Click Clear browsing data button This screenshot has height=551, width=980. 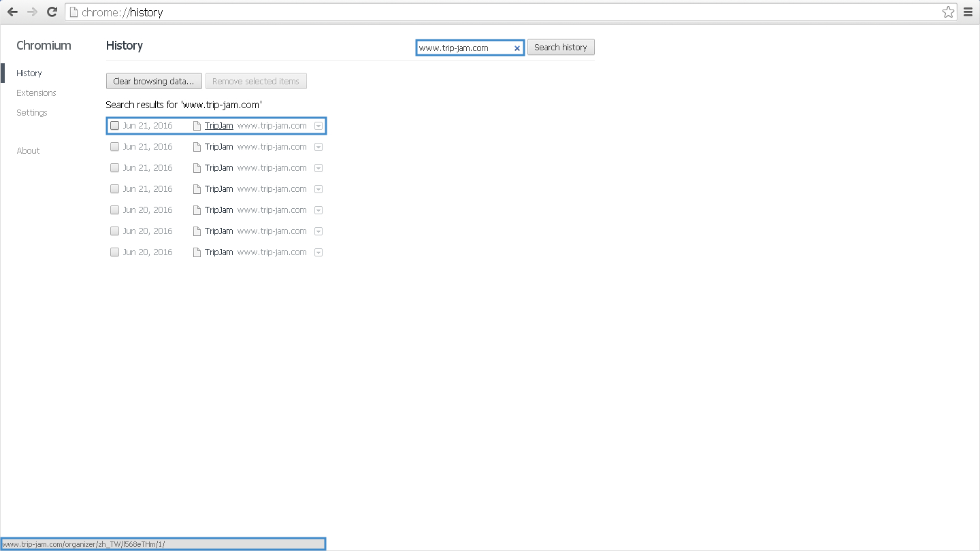click(x=154, y=81)
